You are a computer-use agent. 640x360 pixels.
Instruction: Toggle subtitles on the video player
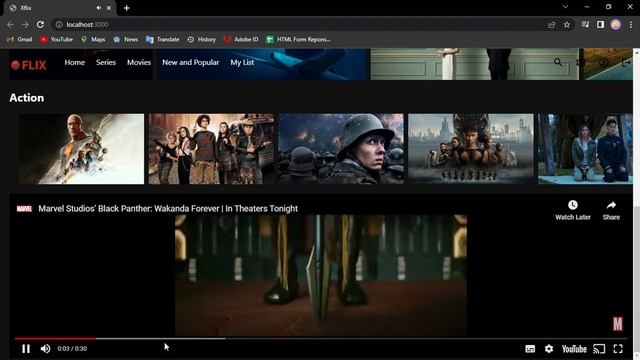point(530,349)
